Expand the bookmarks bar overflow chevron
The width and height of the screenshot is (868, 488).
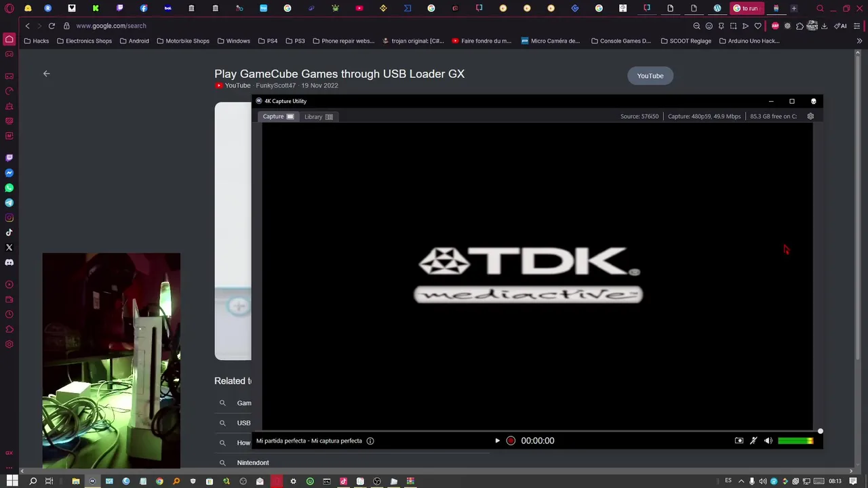(x=859, y=41)
